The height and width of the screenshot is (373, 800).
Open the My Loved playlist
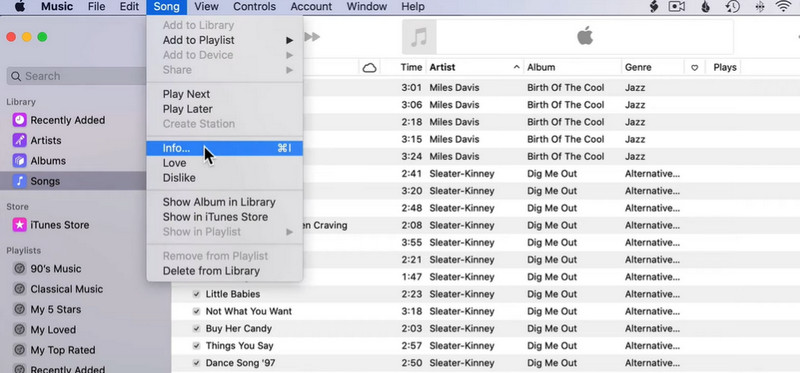(x=53, y=330)
